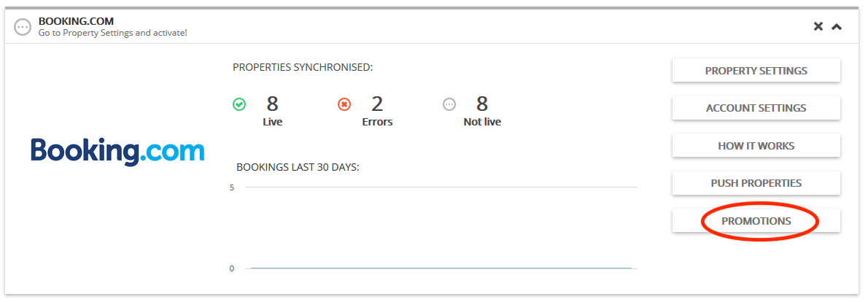Click the BOOKING.COM panel title
This screenshot has width=868, height=302.
[x=76, y=22]
